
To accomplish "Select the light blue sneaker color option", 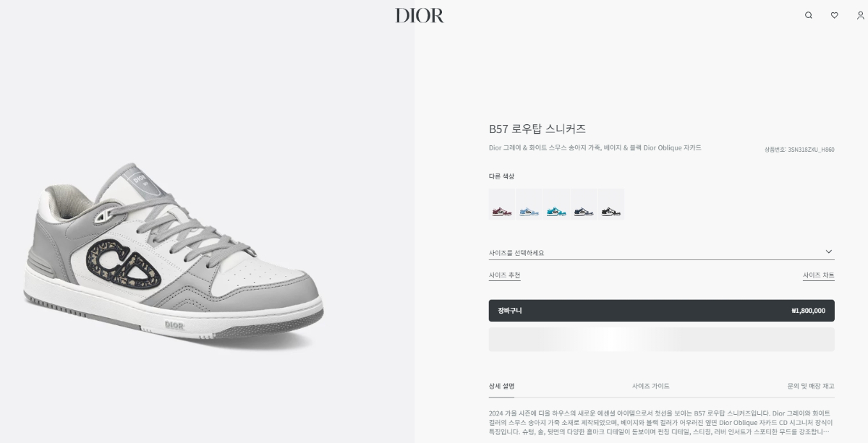I will point(529,204).
